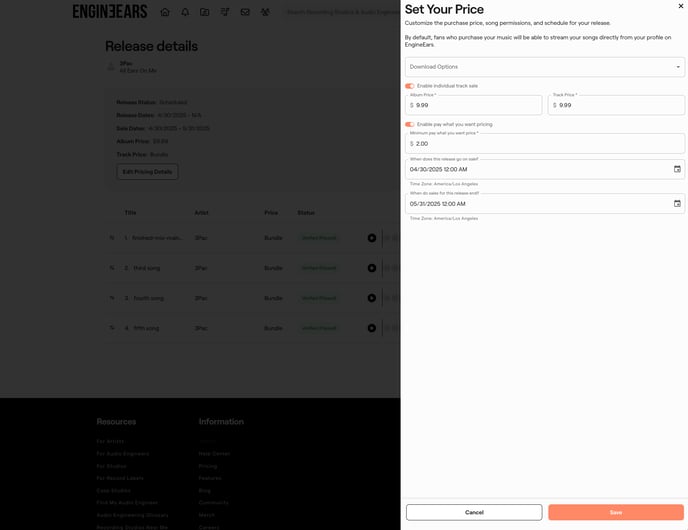This screenshot has height=530, width=688.
Task: Open the projects folder icon in navbar
Action: pyautogui.click(x=205, y=12)
